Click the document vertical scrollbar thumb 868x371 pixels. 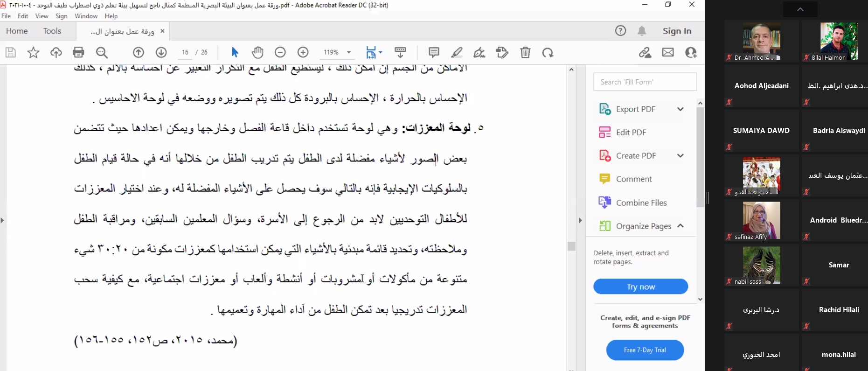[x=571, y=246]
